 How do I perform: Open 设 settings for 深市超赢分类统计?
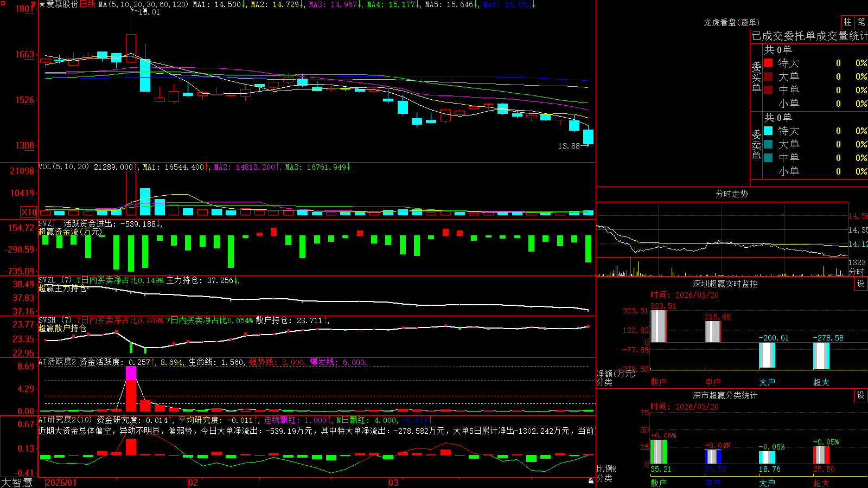tap(861, 395)
